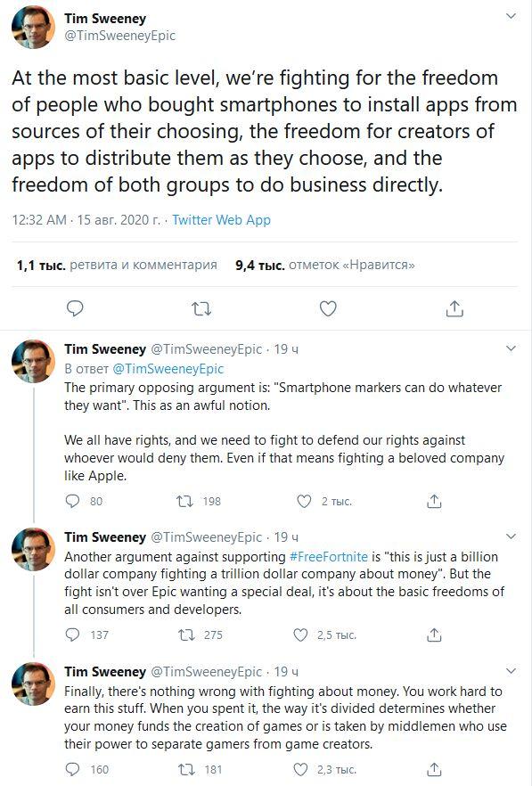The image size is (532, 786).
Task: Click the reply icon under the main tweet
Action: [75, 308]
